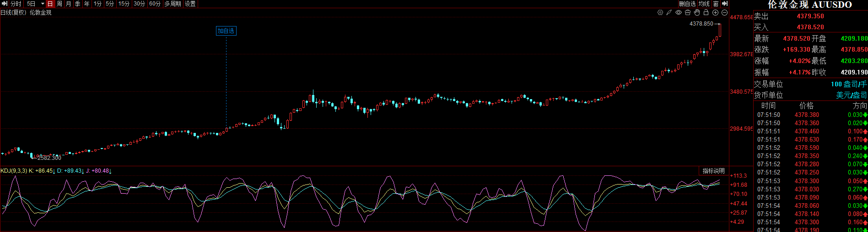
Task: Toggle the eye visibility icon
Action: point(679,13)
